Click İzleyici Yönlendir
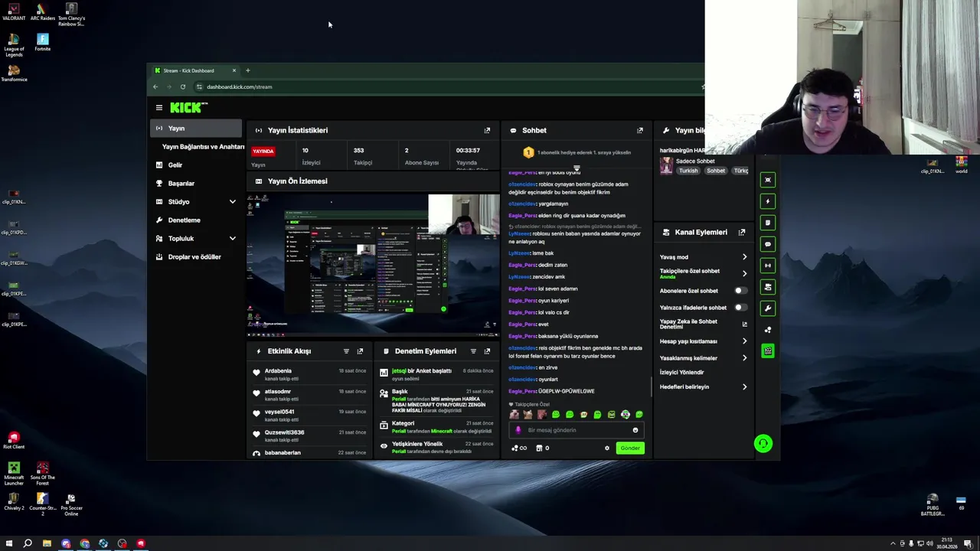980x551 pixels. point(681,373)
